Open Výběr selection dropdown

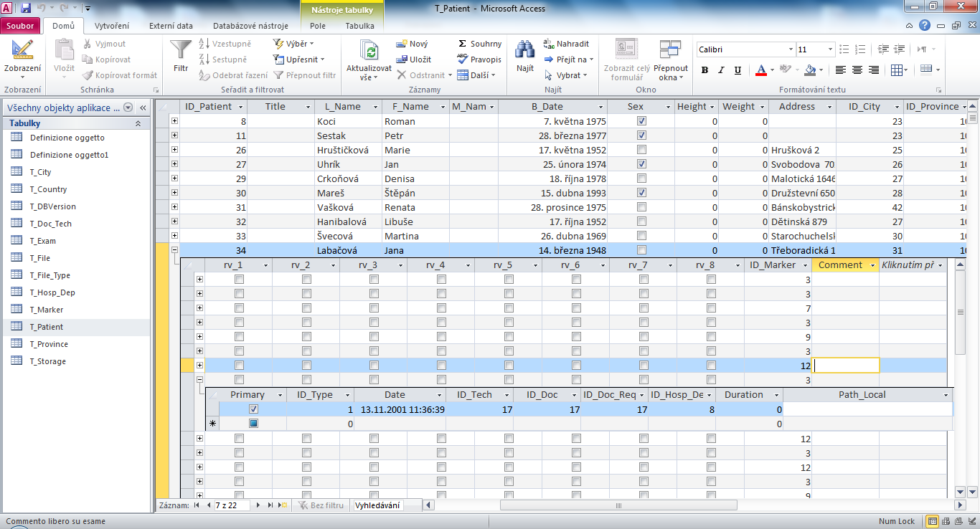[294, 44]
